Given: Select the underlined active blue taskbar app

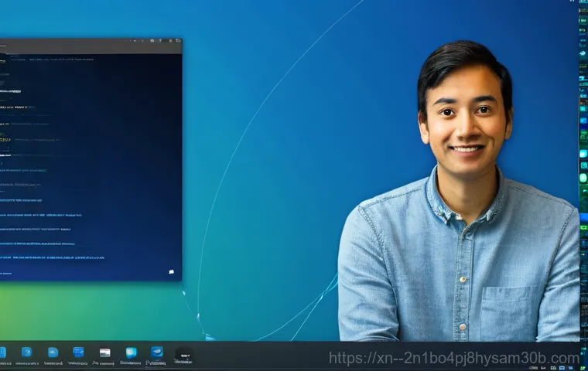Looking at the screenshot, I should click(x=157, y=352).
